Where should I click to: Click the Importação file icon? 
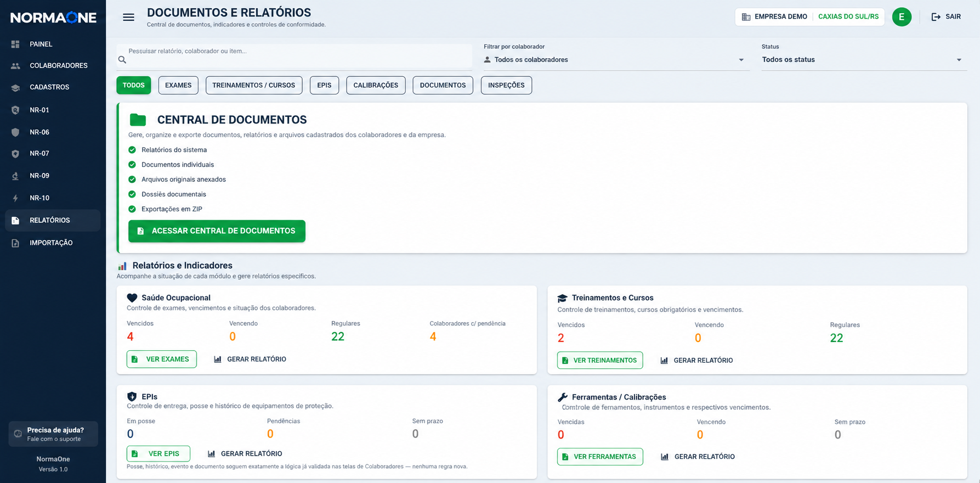tap(15, 243)
